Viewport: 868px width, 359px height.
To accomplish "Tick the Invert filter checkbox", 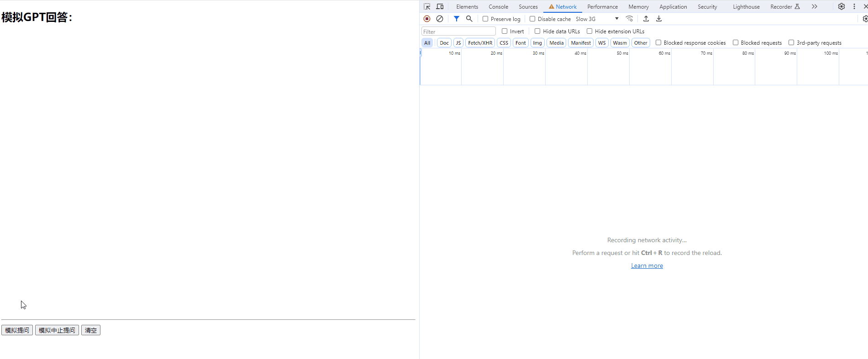I will (x=505, y=31).
